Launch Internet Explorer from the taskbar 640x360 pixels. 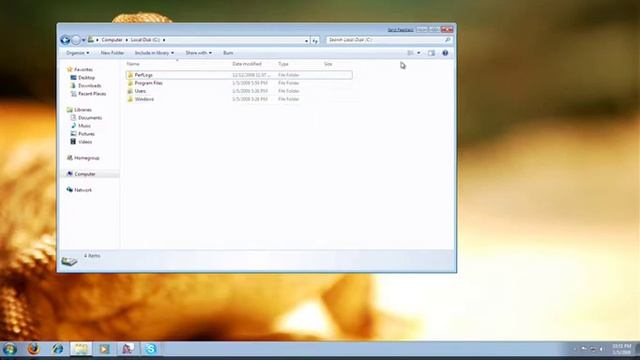[x=58, y=349]
